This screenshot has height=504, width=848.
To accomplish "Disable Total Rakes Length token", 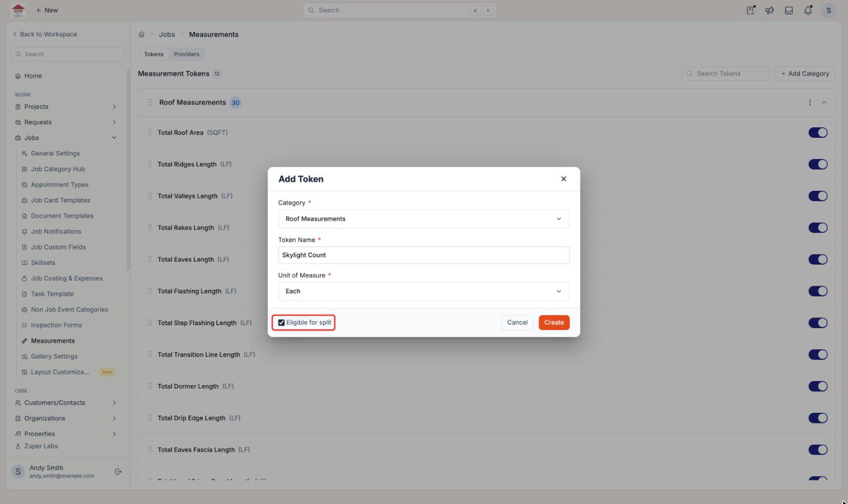I will pyautogui.click(x=818, y=227).
